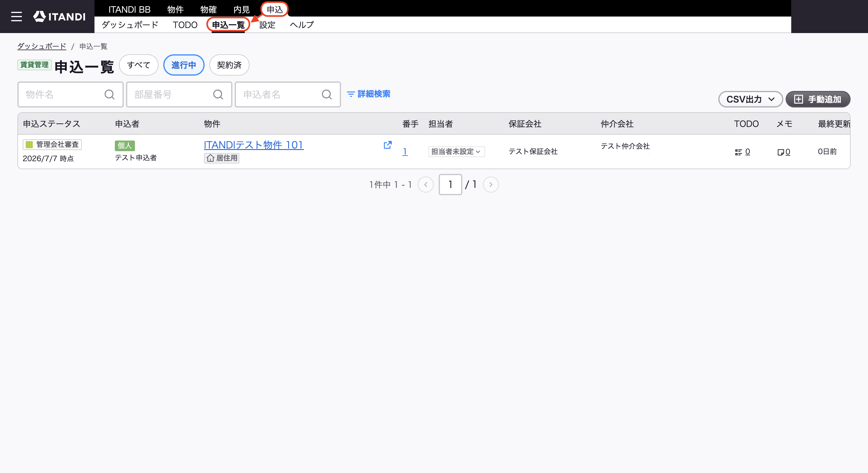Open 申込 in top menu
The width and height of the screenshot is (868, 473).
click(275, 9)
